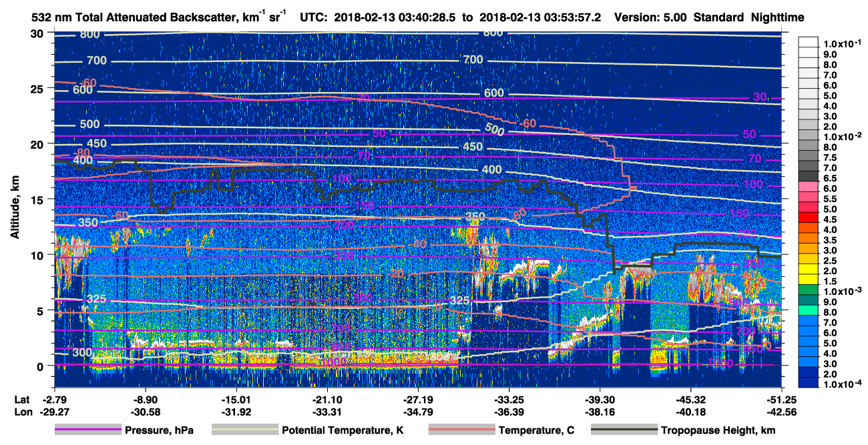Screen dimensions: 868x445
Task: Click the altitude tick label 0
Action: (40, 366)
